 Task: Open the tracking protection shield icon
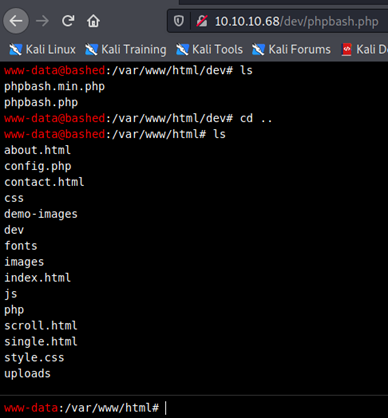[x=179, y=22]
